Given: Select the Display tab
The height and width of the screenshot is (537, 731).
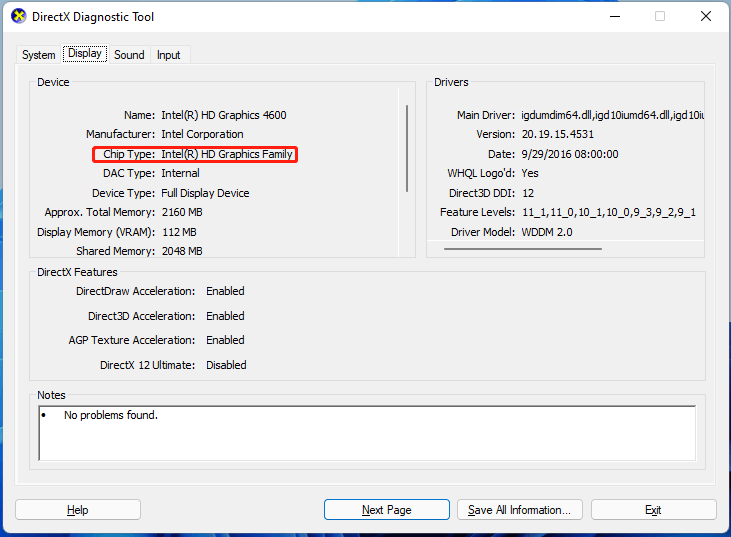Looking at the screenshot, I should pyautogui.click(x=85, y=53).
